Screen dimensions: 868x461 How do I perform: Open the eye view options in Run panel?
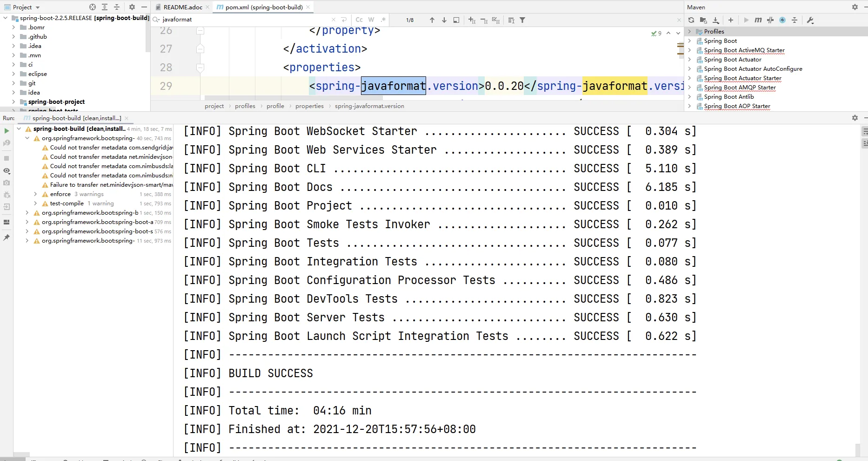[x=7, y=171]
